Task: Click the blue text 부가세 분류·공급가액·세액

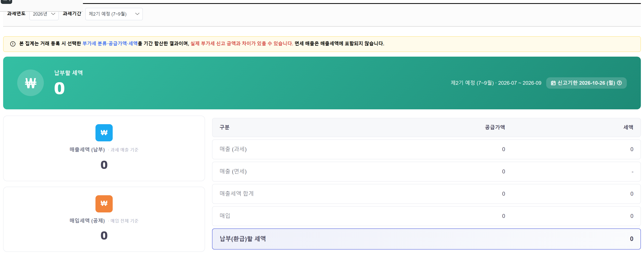Action: tap(110, 43)
